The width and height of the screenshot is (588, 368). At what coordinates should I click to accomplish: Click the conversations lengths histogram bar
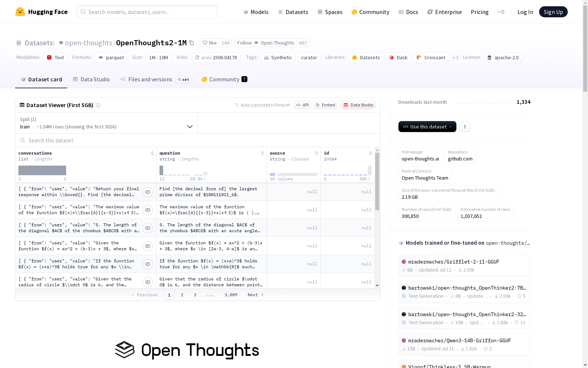pyautogui.click(x=42, y=170)
